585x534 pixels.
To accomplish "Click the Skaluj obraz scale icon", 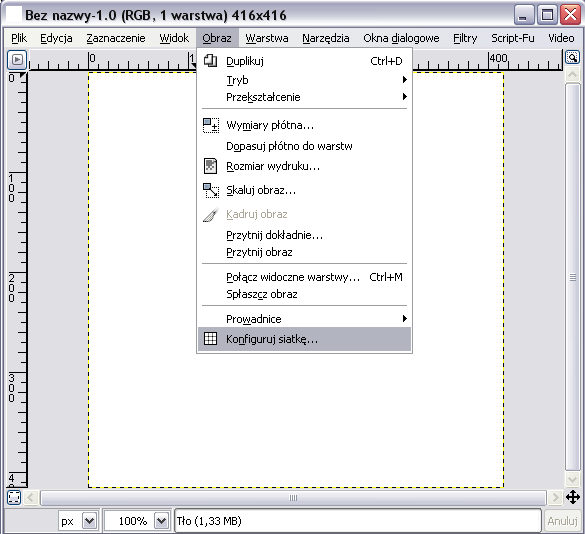I will [211, 190].
